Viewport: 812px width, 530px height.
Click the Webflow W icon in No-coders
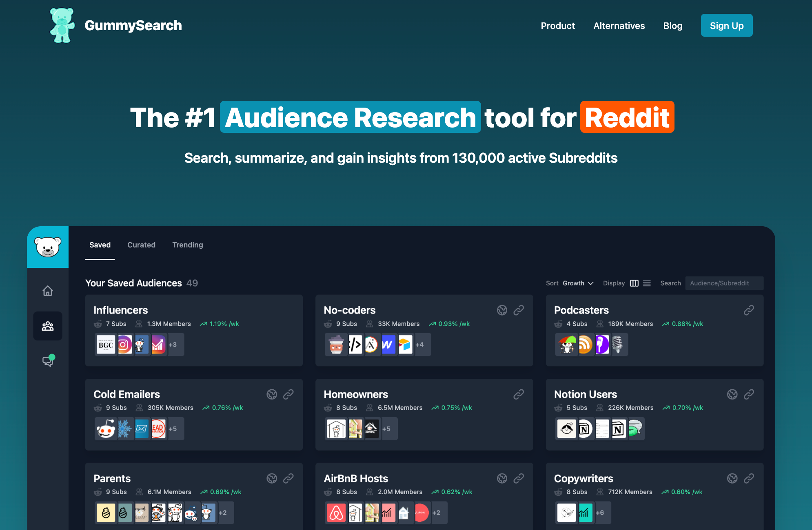click(388, 345)
